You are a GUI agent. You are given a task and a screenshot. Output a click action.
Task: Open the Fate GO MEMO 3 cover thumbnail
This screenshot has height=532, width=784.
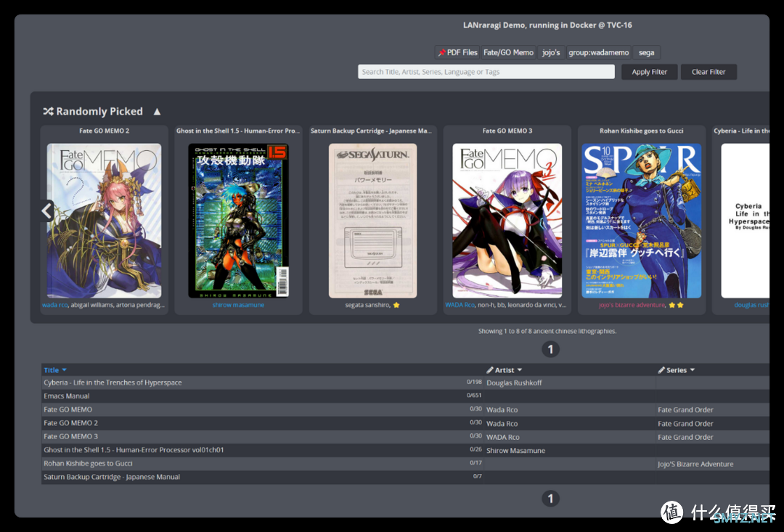click(507, 221)
